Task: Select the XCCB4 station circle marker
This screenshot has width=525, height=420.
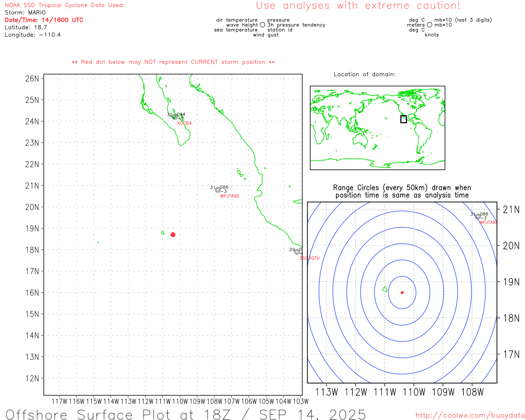Action: [175, 117]
